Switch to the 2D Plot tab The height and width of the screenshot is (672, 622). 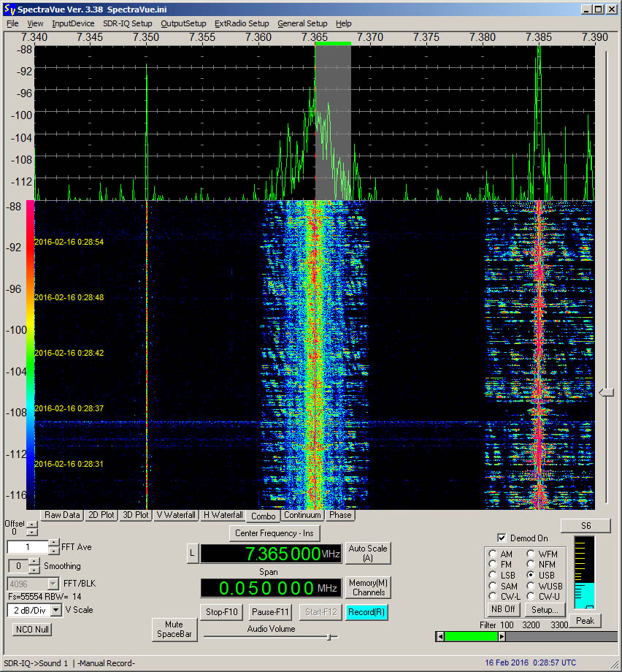(x=101, y=515)
